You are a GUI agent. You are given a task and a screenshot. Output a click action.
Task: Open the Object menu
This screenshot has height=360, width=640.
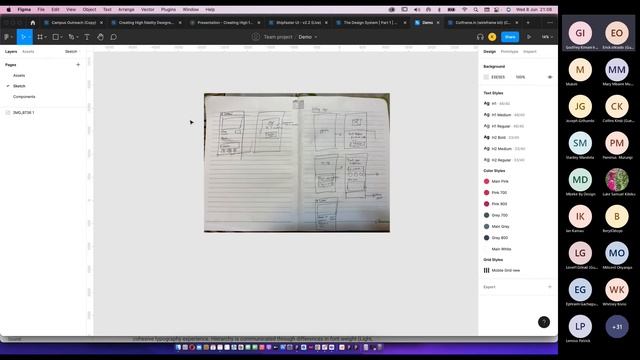(x=89, y=9)
